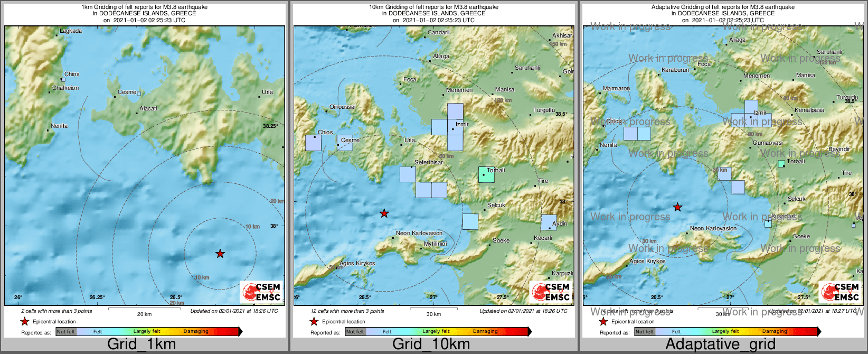Click the Largely felt legend segment under Grid_1km
The height and width of the screenshot is (354, 868).
click(x=147, y=332)
